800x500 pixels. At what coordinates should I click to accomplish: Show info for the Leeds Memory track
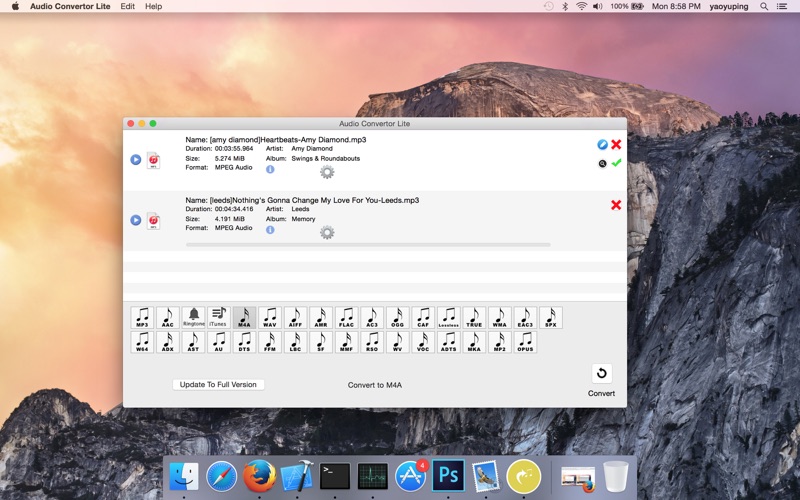coord(270,230)
